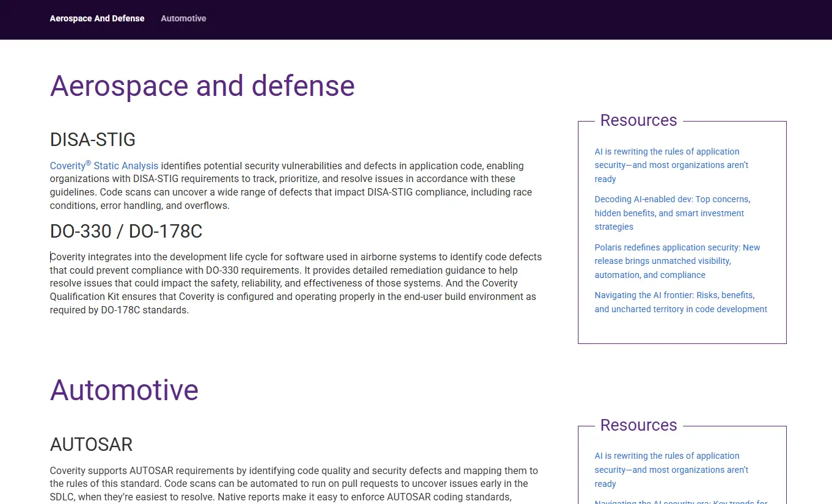The height and width of the screenshot is (504, 832).
Task: Open the Aerospace And Defense nav tab
Action: pos(97,18)
